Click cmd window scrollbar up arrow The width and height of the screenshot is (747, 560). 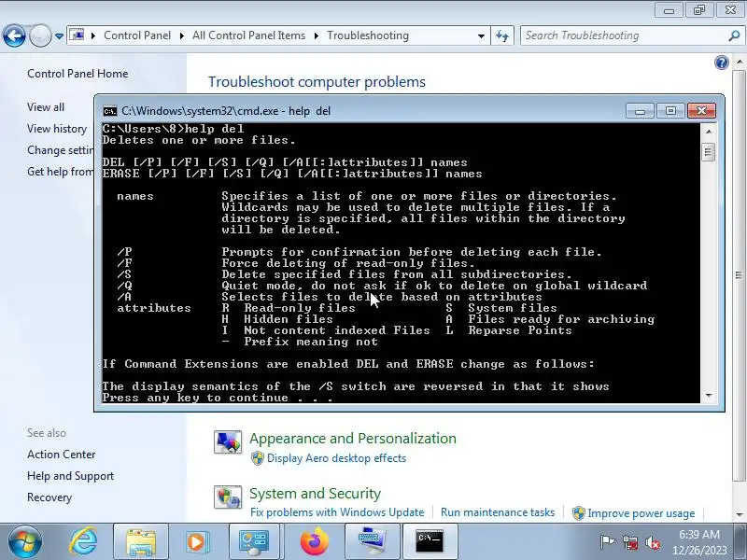point(709,131)
